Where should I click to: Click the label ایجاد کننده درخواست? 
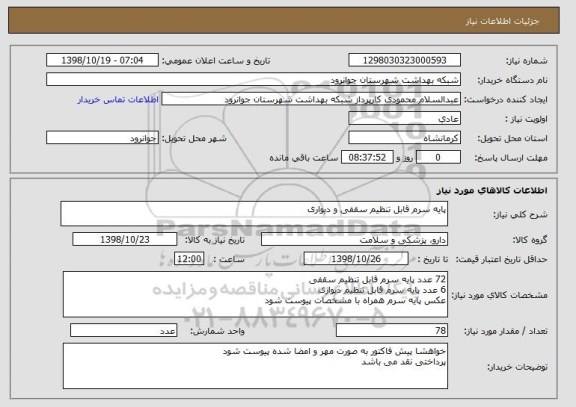(x=506, y=100)
